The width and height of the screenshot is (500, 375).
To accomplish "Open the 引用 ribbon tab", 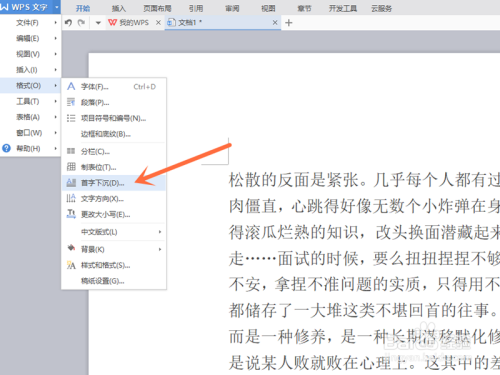I will (x=196, y=8).
